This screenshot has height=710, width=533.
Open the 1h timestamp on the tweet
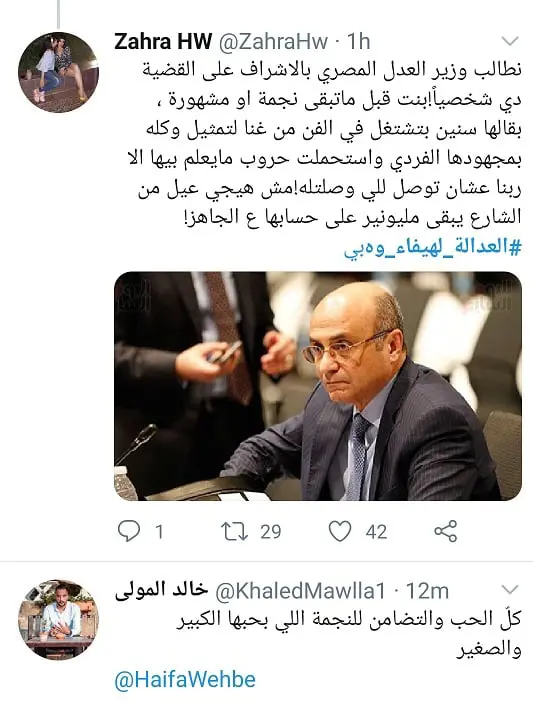click(x=359, y=42)
